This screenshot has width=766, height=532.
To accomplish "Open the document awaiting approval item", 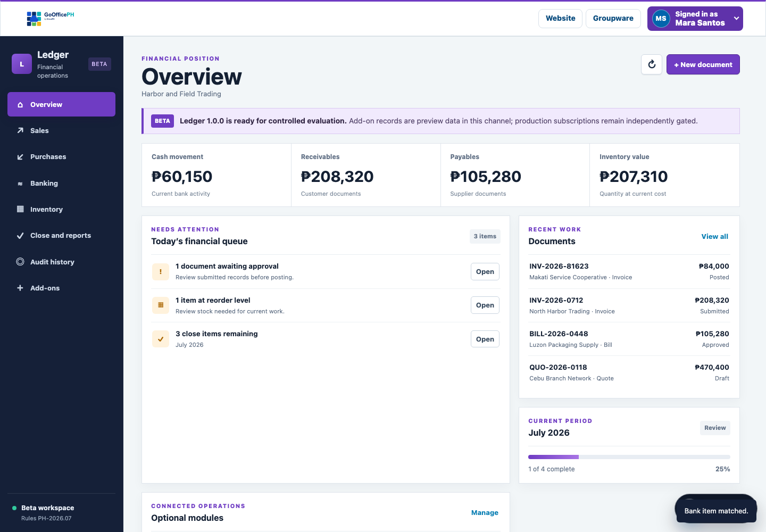I will point(485,271).
